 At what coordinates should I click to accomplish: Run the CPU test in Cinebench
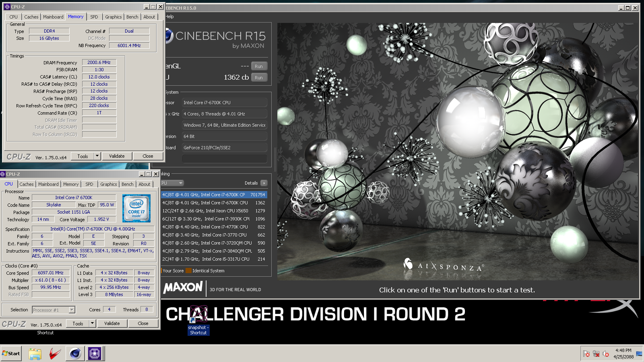pyautogui.click(x=259, y=78)
